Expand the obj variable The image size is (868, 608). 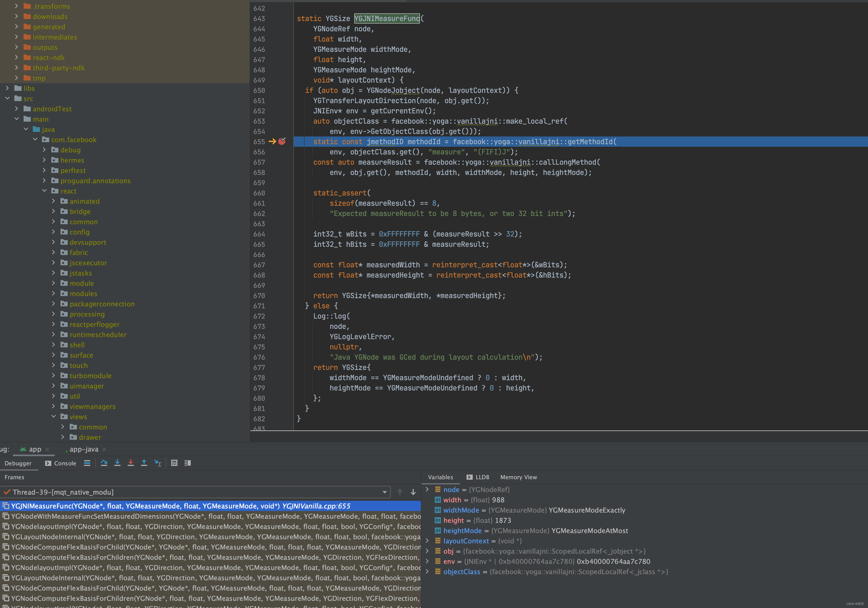coord(428,551)
